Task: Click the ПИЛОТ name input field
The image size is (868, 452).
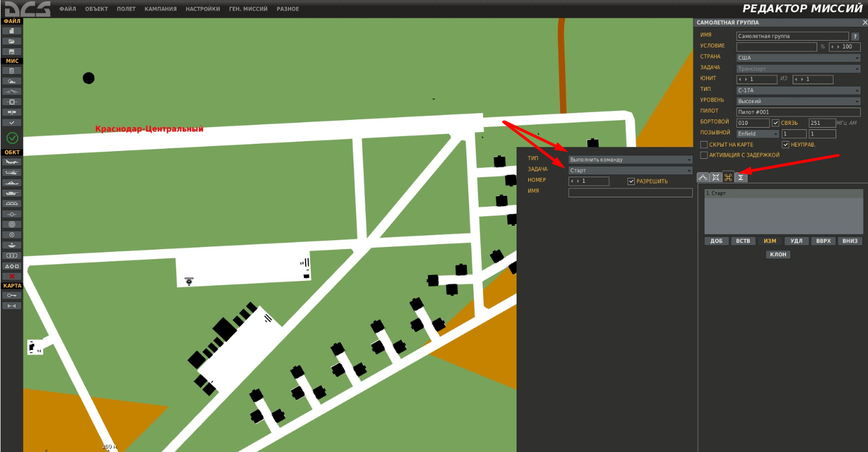Action: point(798,112)
